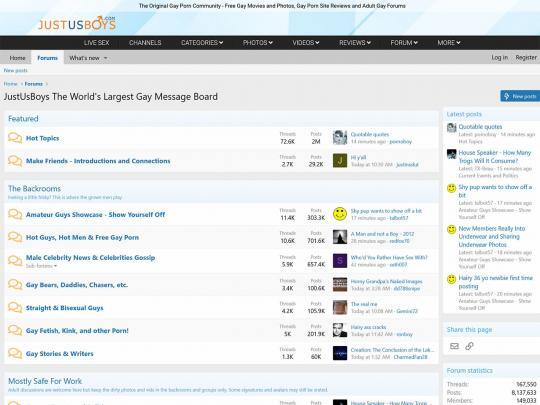The width and height of the screenshot is (540, 405).
Task: Click sidebar avatar next to House Speaker post
Action: click(x=451, y=154)
